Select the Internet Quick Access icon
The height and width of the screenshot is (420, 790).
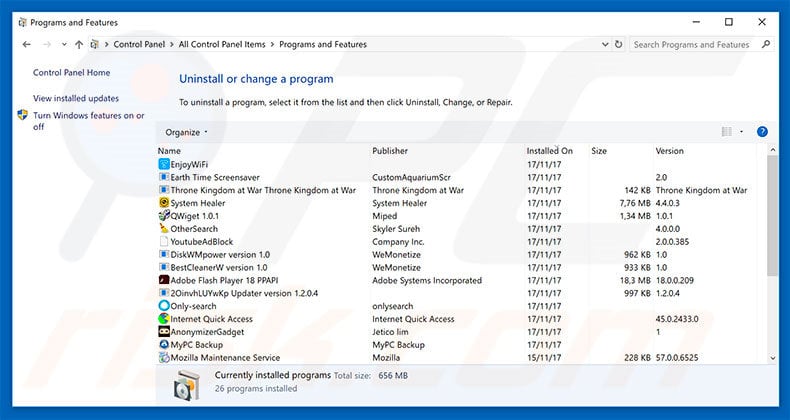164,319
